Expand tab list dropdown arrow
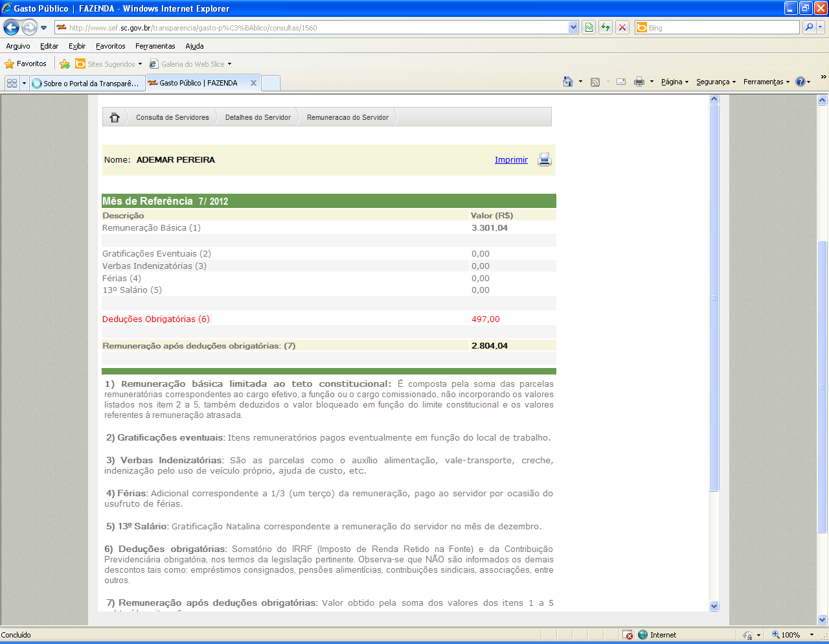This screenshot has width=829, height=644. 25,83
